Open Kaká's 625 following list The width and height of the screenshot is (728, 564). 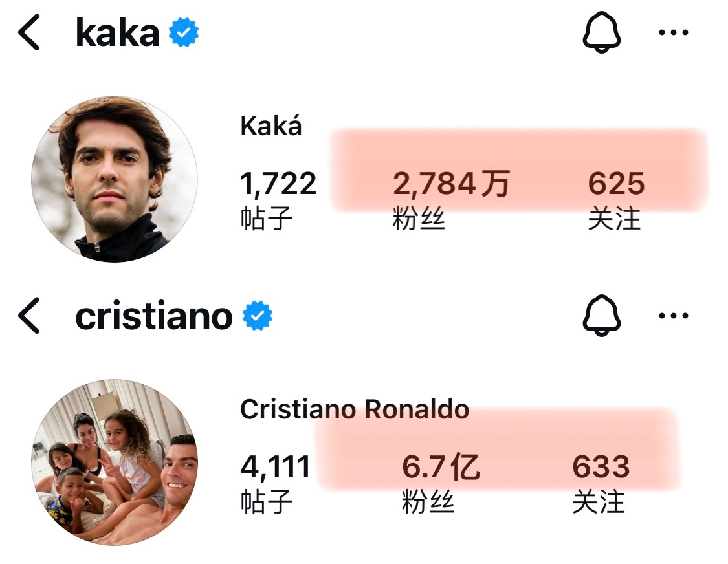tap(616, 200)
